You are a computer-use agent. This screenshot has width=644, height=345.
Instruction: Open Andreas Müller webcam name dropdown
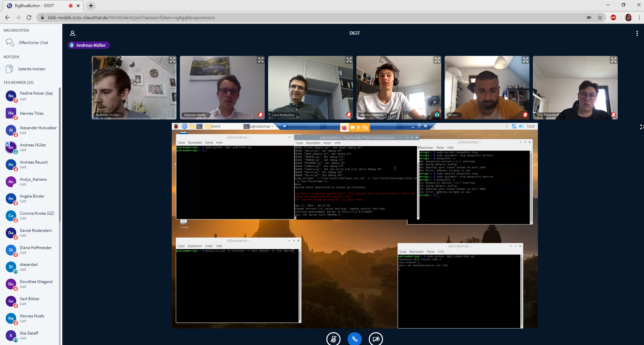pos(108,115)
